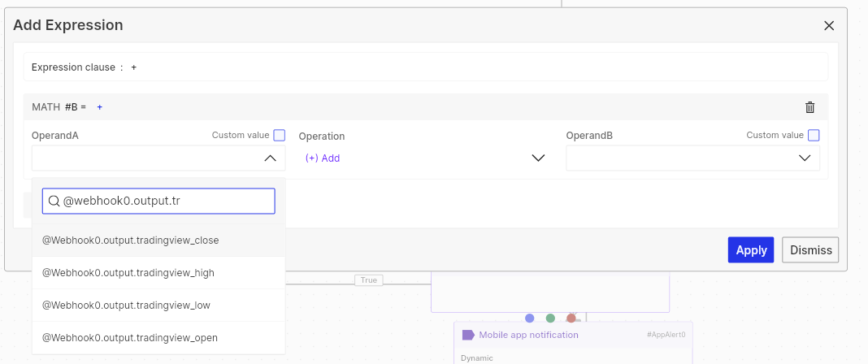Click the plus next to Expression clause
This screenshot has width=868, height=364.
click(x=134, y=67)
